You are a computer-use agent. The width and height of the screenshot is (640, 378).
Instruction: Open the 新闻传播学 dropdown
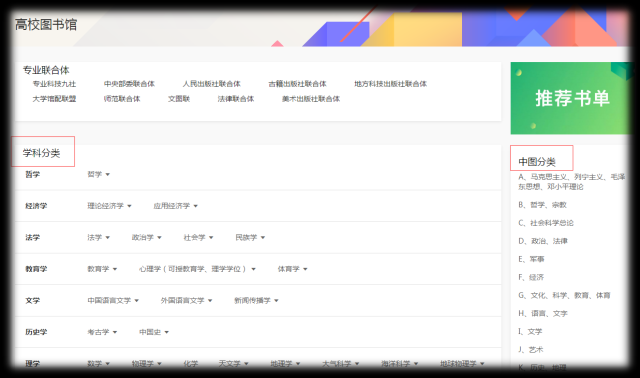click(256, 300)
